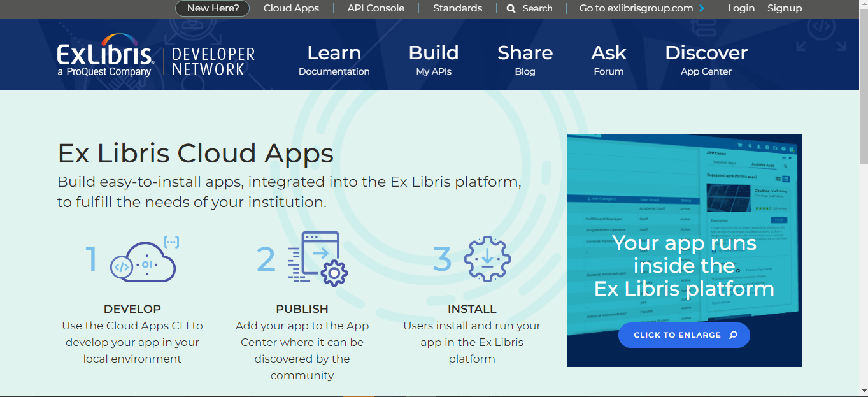
Task: Select the number 1 Develop step marker
Action: click(x=91, y=259)
